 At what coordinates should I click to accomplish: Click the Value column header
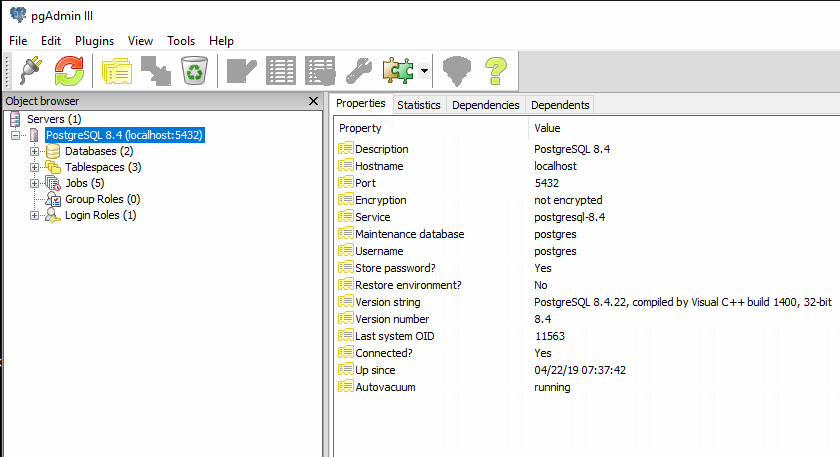click(547, 128)
